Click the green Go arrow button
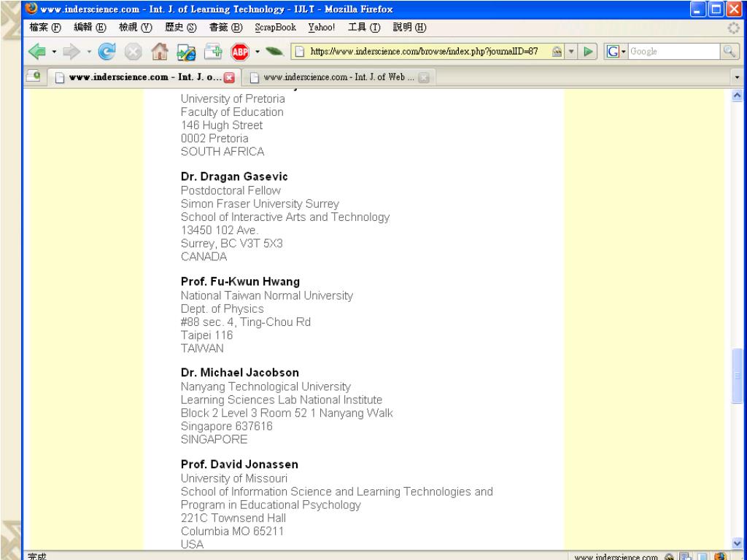 click(x=589, y=52)
